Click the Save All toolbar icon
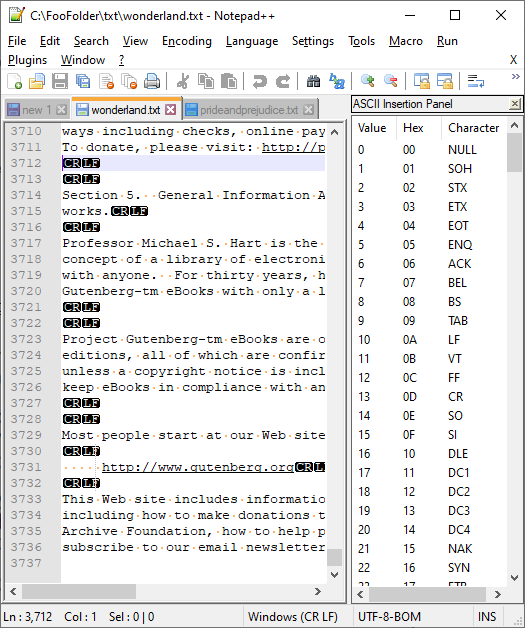This screenshot has width=525, height=628. pos(83,81)
